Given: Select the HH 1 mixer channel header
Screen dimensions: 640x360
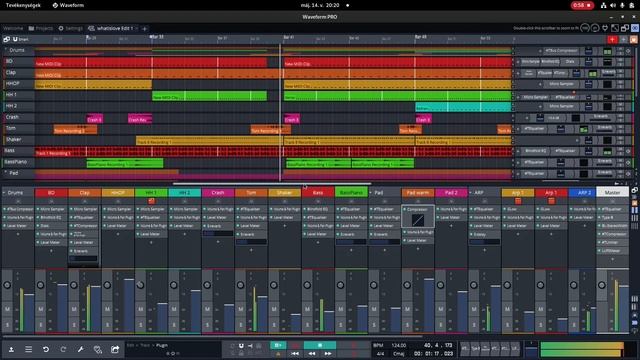Looking at the screenshot, I should click(151, 192).
